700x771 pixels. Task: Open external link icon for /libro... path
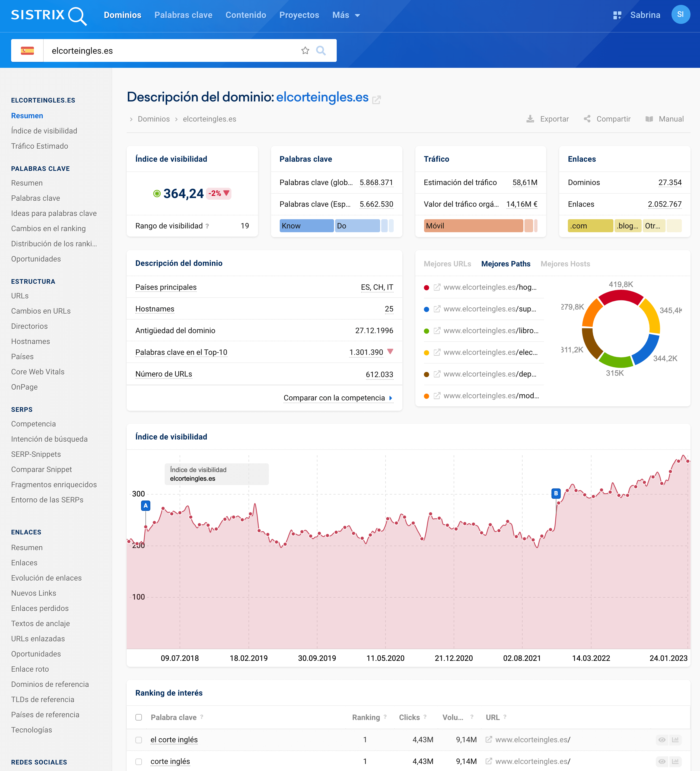[437, 331]
